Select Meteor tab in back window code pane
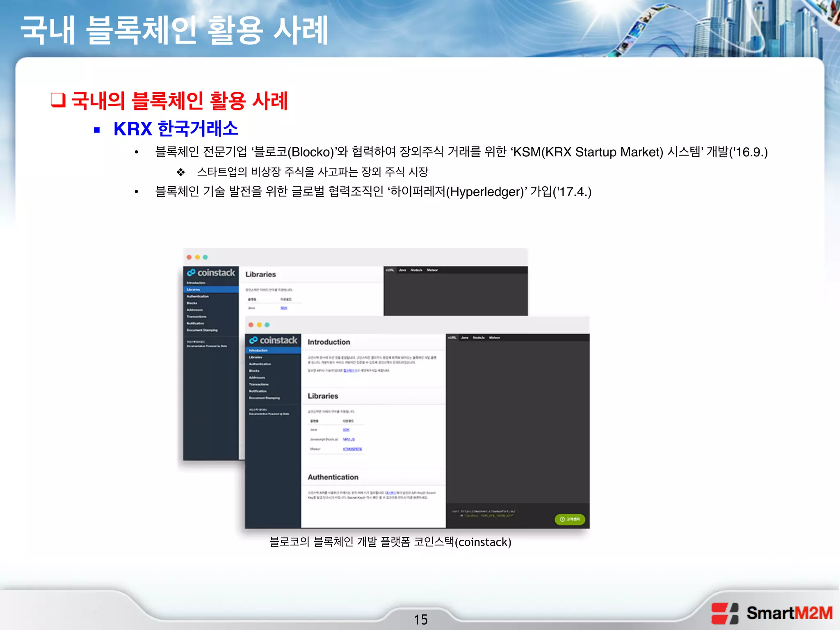The height and width of the screenshot is (630, 840). point(432,270)
